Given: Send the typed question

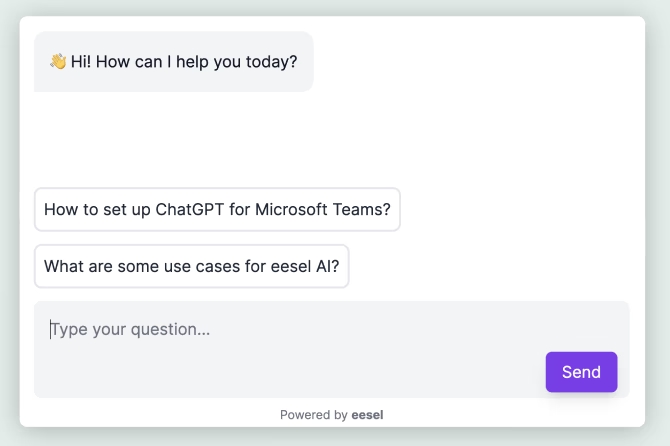Looking at the screenshot, I should coord(581,372).
